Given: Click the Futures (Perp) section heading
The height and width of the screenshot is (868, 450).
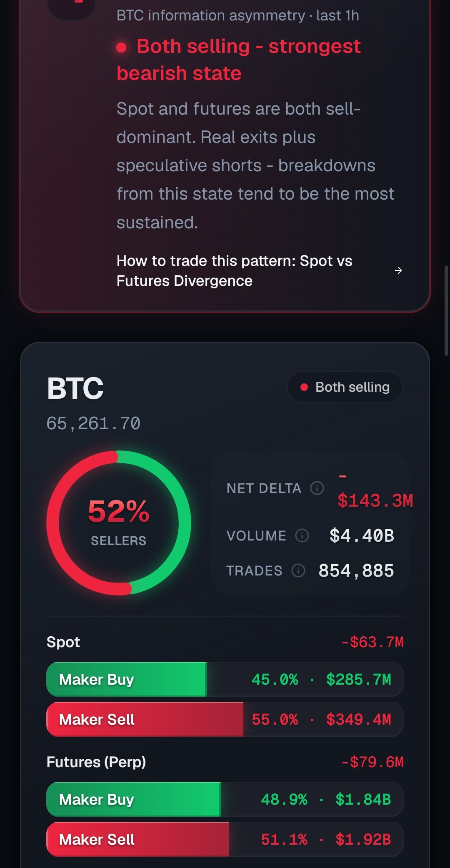Looking at the screenshot, I should [x=96, y=762].
